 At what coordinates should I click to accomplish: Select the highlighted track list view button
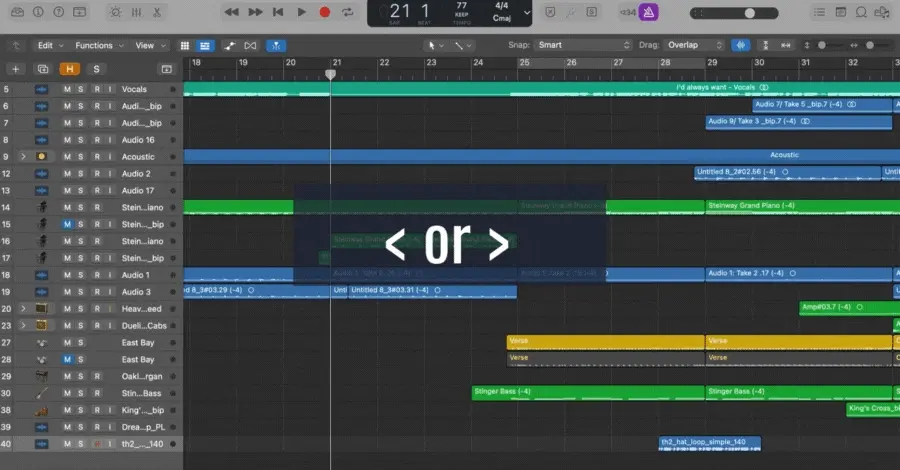click(205, 46)
